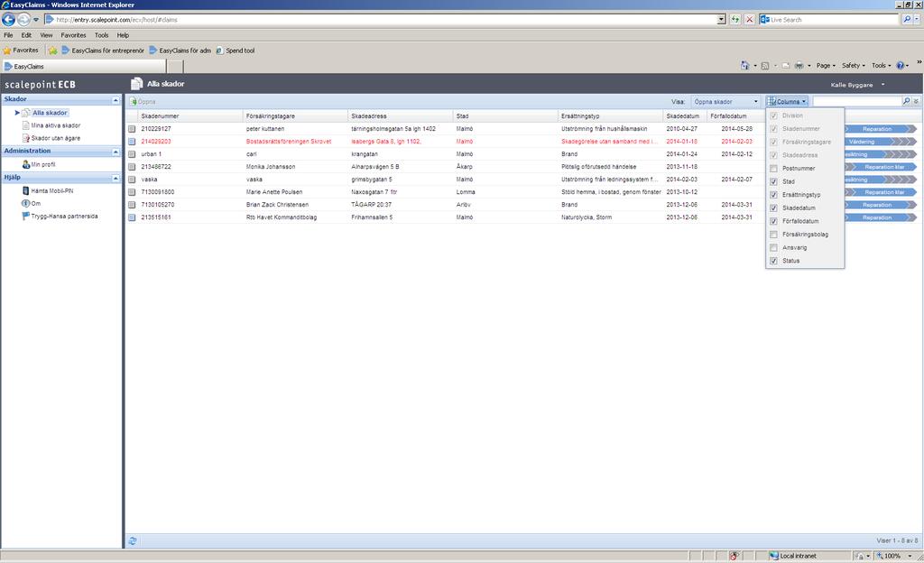This screenshot has width=924, height=563.
Task: Click the browser Forward arrow button
Action: pyautogui.click(x=23, y=20)
